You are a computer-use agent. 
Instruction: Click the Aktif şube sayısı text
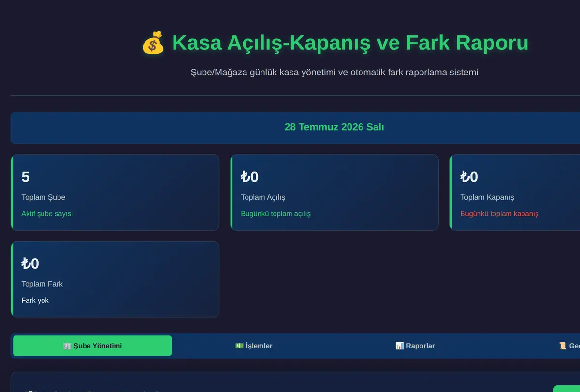click(47, 214)
